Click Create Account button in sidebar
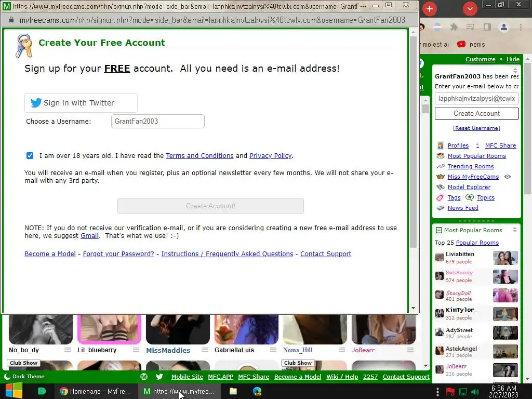 click(x=476, y=113)
